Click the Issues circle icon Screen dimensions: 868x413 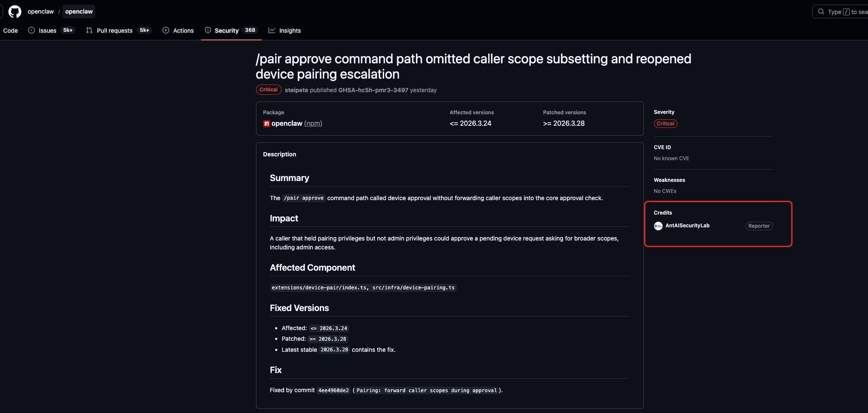click(31, 30)
